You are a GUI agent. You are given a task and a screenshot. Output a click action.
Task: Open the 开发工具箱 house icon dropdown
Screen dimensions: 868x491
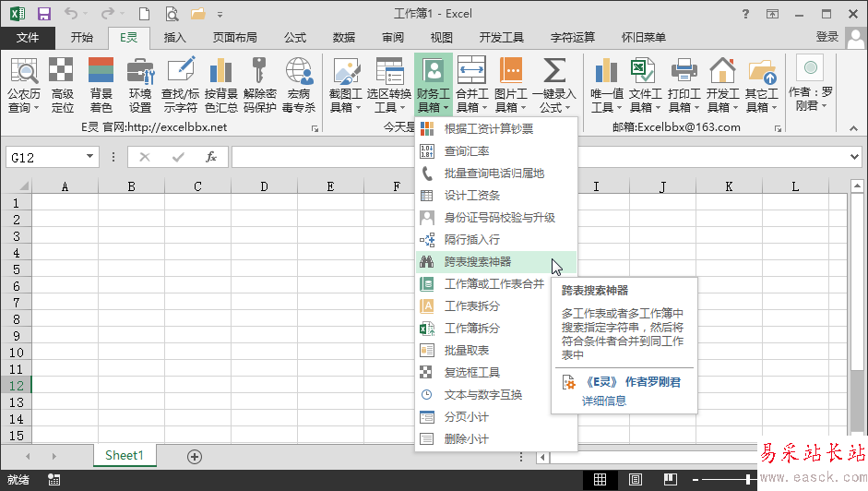723,85
